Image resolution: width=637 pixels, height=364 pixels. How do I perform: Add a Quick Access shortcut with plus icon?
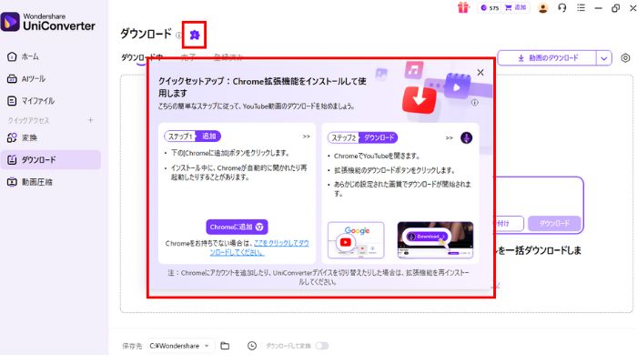[91, 120]
